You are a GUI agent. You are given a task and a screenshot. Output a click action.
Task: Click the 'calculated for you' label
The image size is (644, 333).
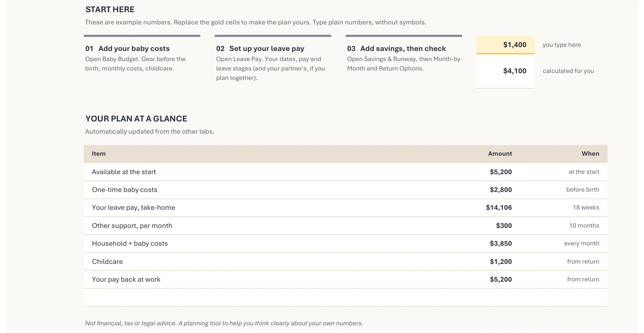coord(568,71)
